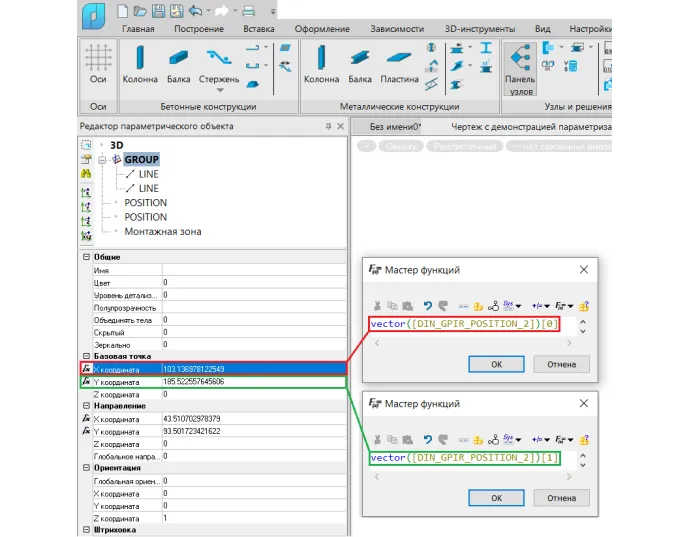Open a file with the folder icon
688x537 pixels.
tap(140, 11)
